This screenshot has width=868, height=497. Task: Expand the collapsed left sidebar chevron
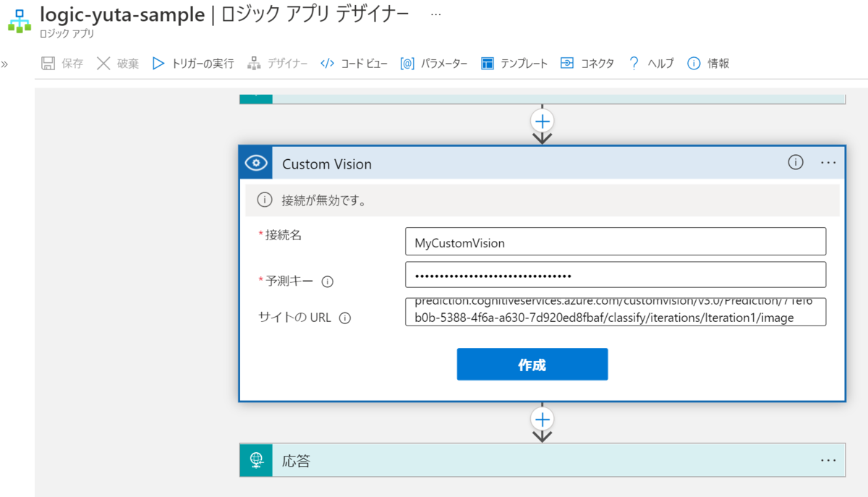[x=4, y=64]
